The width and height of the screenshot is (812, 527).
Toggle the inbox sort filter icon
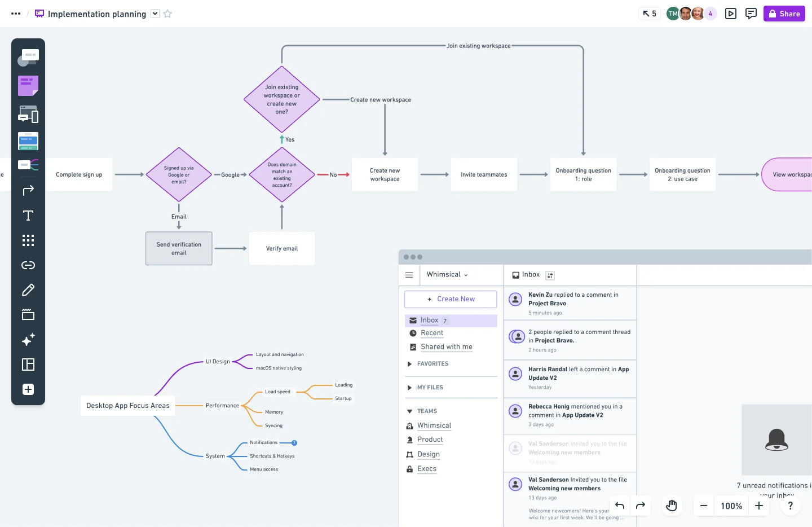point(550,275)
